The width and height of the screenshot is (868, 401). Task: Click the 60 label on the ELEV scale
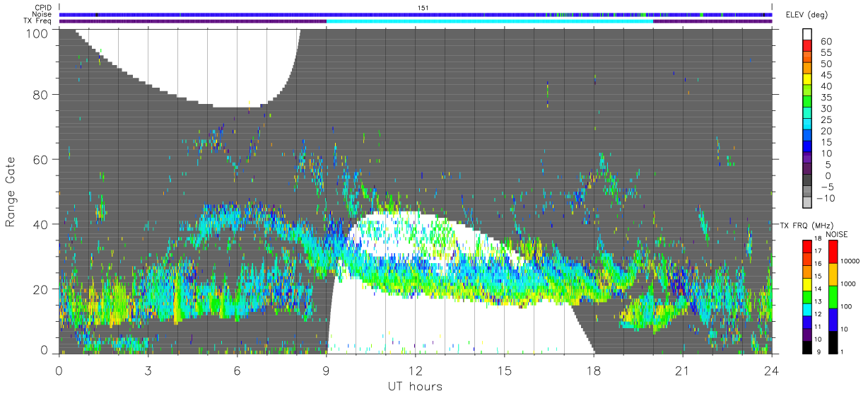826,41
